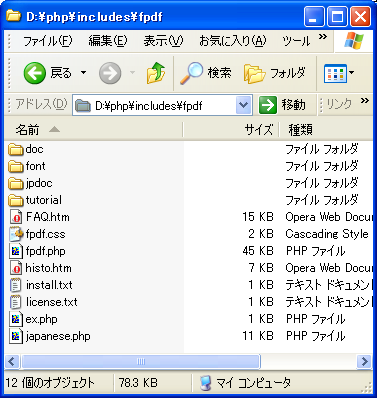This screenshot has height=398, width=377.
Task: Click the grey Forward arrow icon
Action: (x=110, y=73)
